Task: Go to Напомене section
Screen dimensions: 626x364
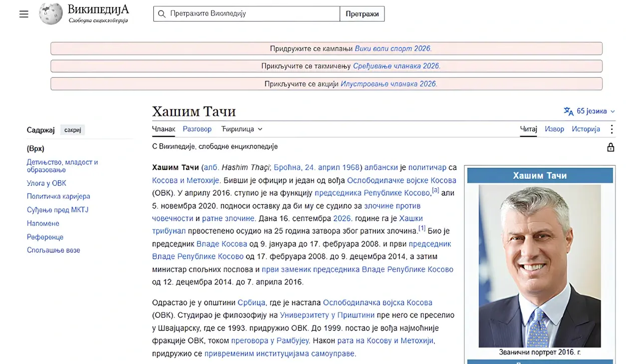Action: (43, 223)
